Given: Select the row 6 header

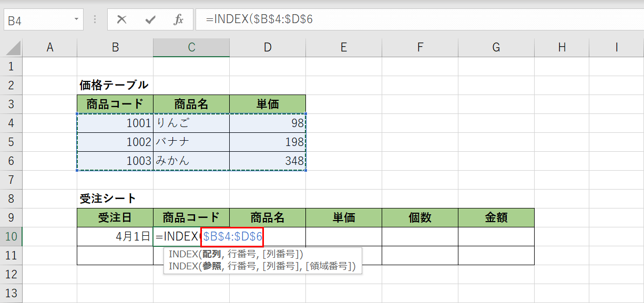Looking at the screenshot, I should (x=12, y=161).
